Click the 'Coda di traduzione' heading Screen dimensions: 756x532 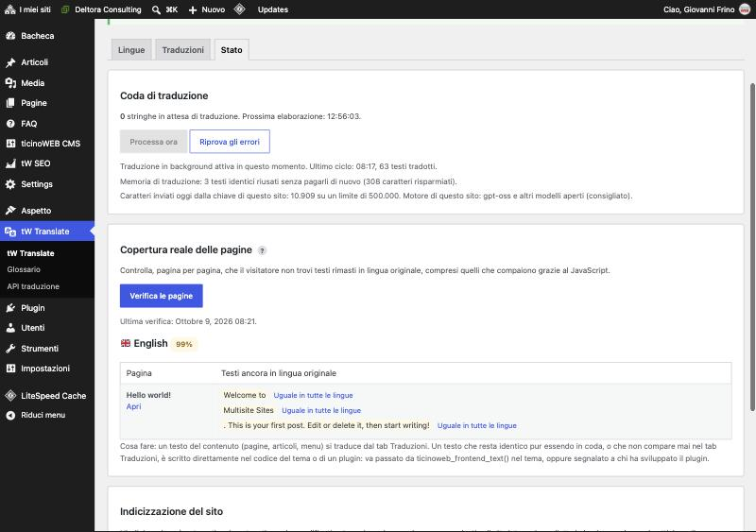coord(163,95)
